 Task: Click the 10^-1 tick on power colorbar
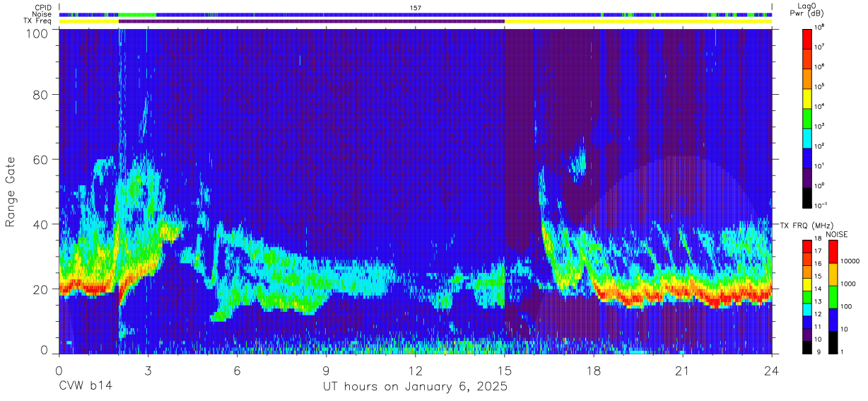click(821, 206)
